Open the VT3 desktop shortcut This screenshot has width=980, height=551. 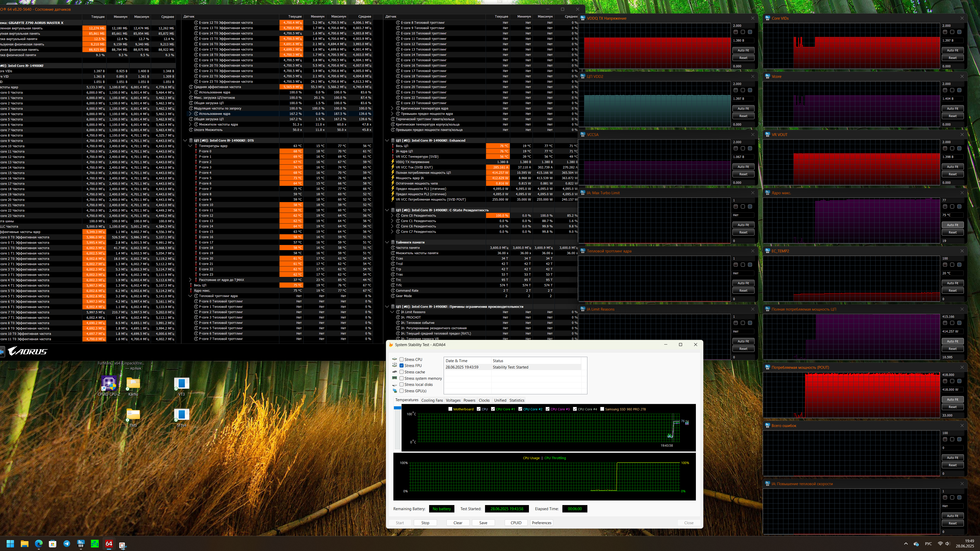pos(182,384)
